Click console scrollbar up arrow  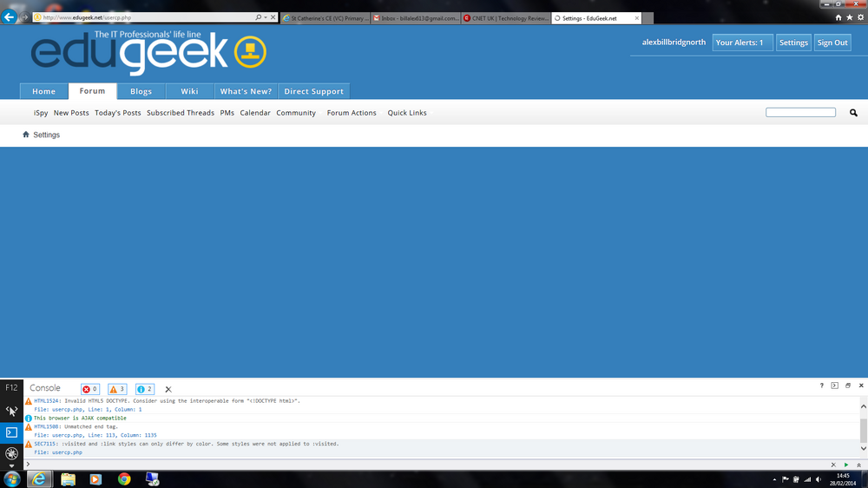pyautogui.click(x=863, y=406)
